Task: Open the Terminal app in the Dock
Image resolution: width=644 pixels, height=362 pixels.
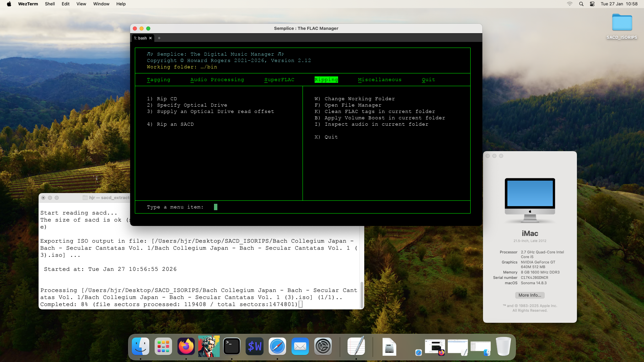Action: (x=232, y=346)
